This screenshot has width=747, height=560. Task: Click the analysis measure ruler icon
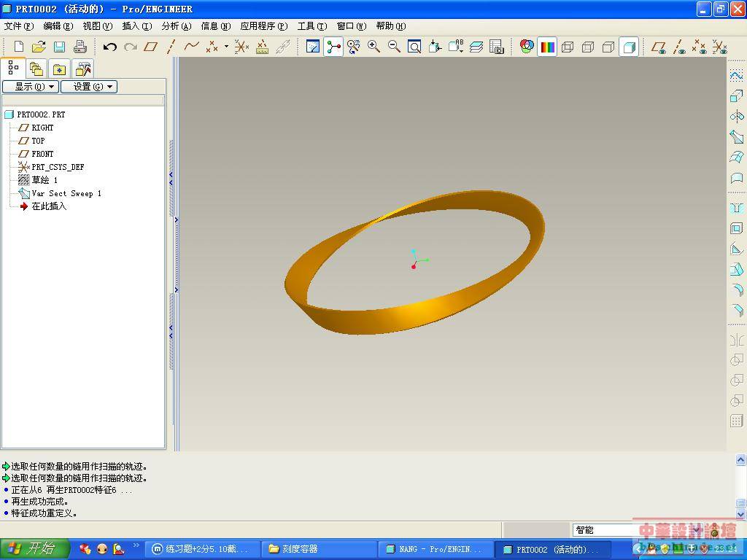(x=263, y=47)
